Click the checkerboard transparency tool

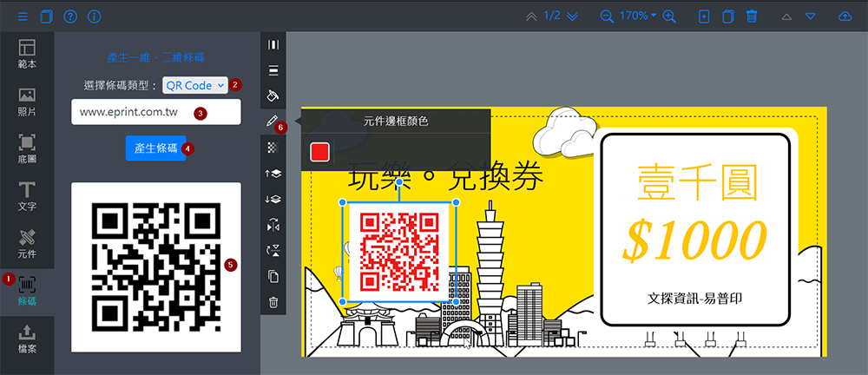[x=273, y=148]
